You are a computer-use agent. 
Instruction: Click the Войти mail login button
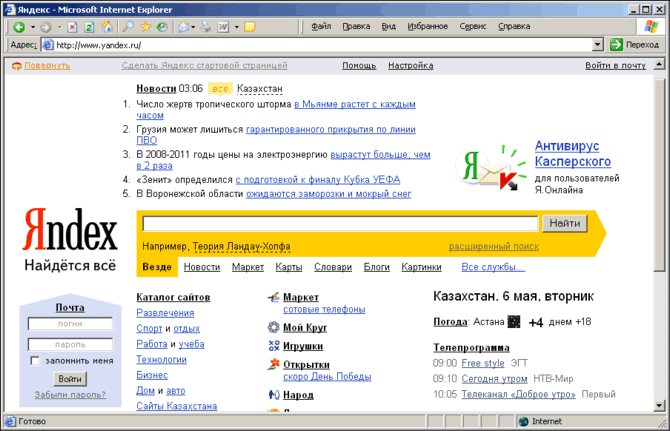click(70, 379)
